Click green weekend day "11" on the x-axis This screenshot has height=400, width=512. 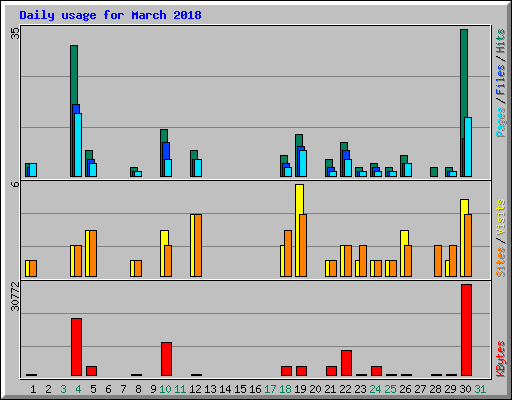click(x=180, y=389)
